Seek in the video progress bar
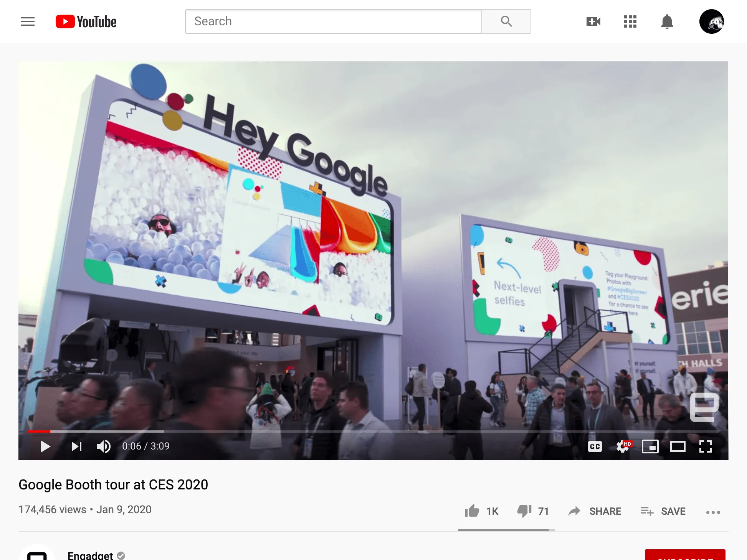The width and height of the screenshot is (747, 560). coord(373,432)
